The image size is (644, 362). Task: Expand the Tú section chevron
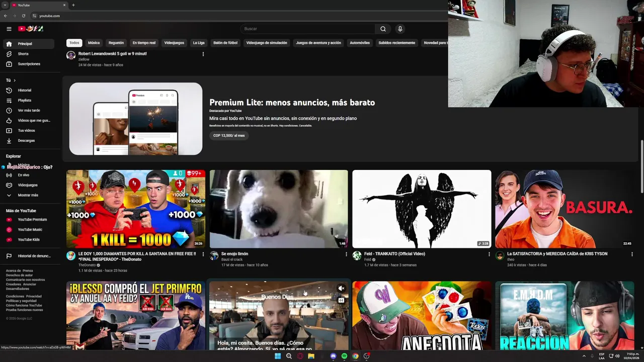pyautogui.click(x=15, y=80)
